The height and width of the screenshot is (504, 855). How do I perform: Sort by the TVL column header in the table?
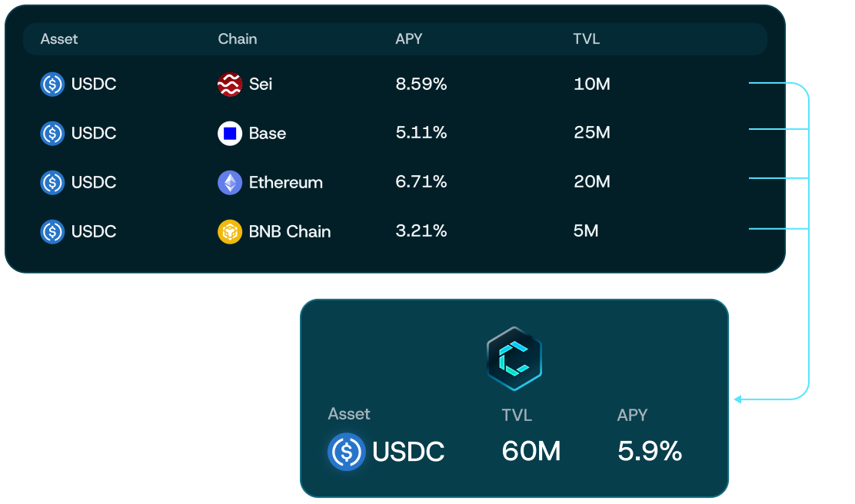click(x=587, y=39)
